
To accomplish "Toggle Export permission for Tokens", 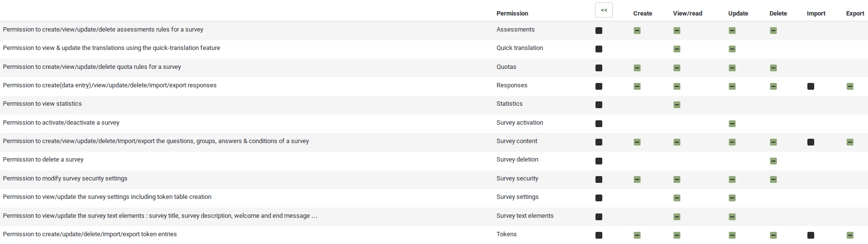I will coord(850,235).
